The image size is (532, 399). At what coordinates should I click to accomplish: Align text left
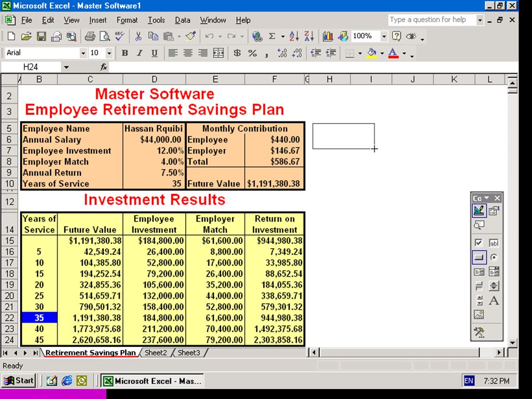173,53
